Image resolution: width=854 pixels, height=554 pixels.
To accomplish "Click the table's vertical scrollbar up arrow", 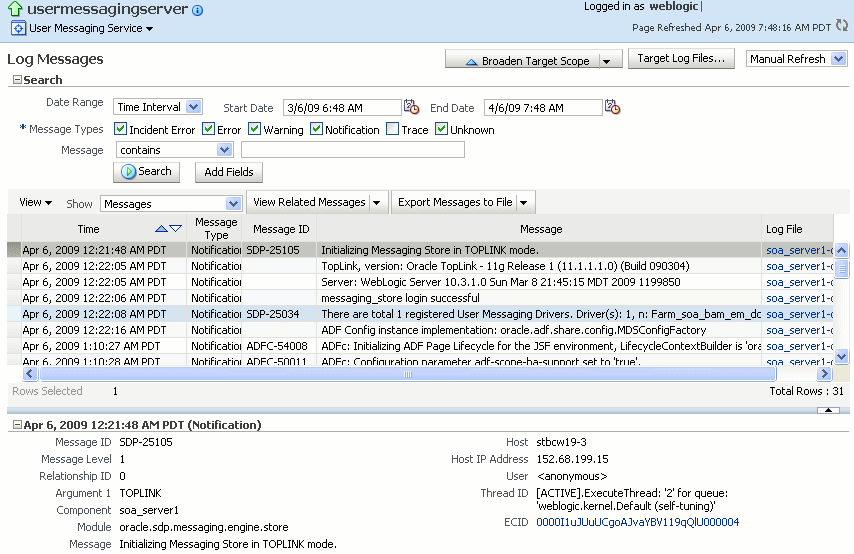I will click(841, 251).
